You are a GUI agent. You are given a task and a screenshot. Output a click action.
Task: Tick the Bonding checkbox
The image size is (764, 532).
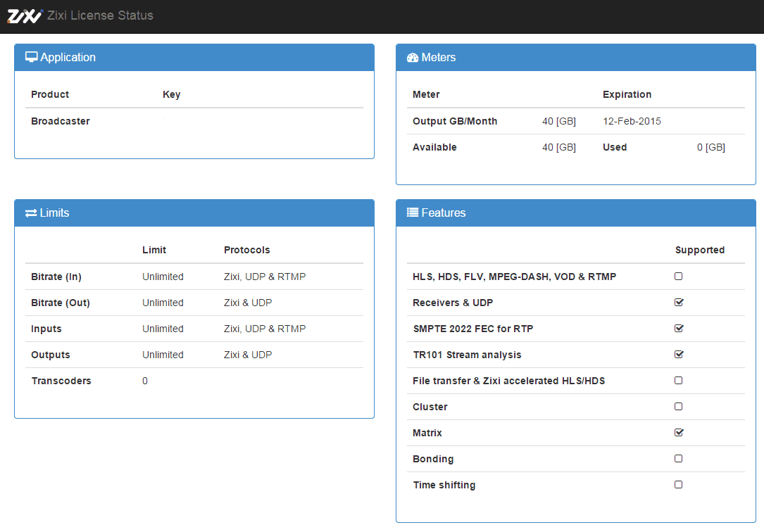click(678, 459)
